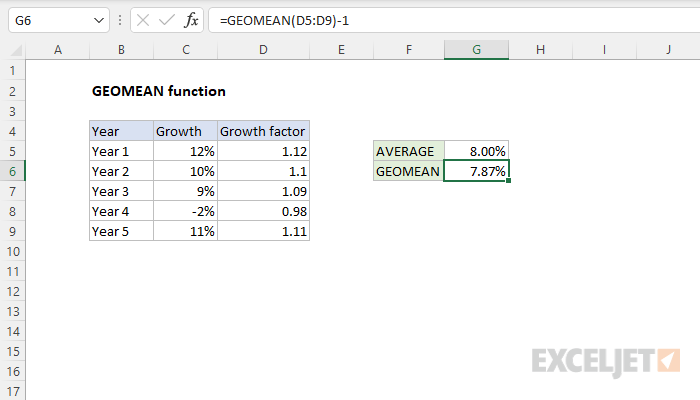
Task: Click the Insert Function fx icon
Action: pos(191,20)
